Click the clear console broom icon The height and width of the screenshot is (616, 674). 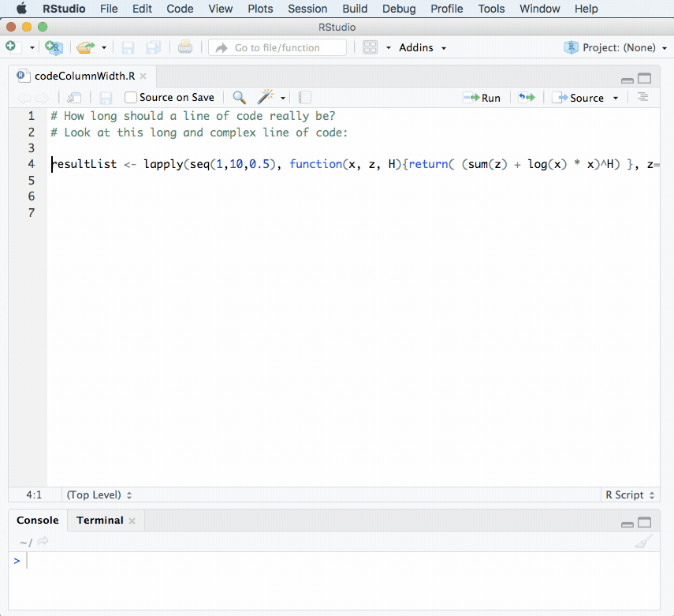tap(643, 541)
